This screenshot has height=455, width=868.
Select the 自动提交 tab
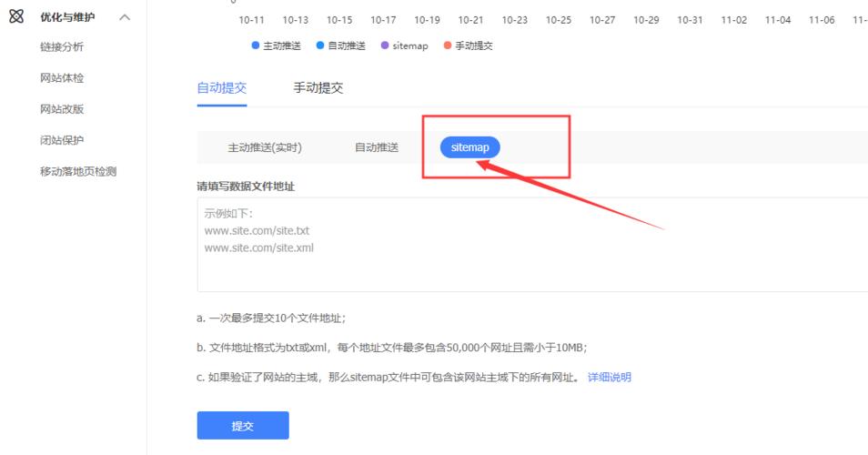click(x=222, y=88)
